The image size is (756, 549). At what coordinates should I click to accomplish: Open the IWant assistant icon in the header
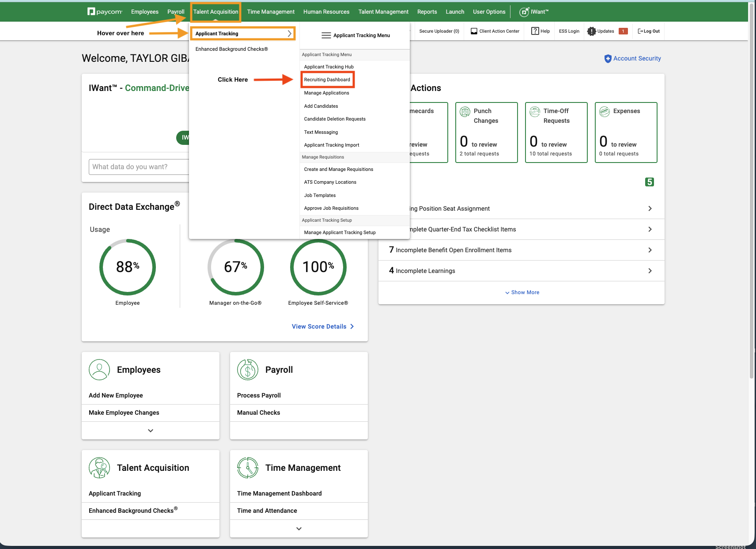click(525, 12)
